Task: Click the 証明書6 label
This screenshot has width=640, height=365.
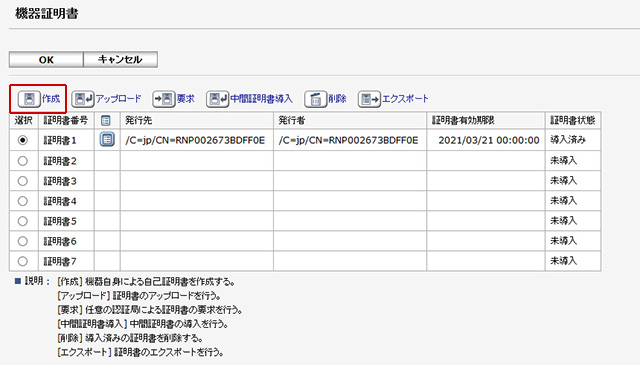Action: pos(60,241)
